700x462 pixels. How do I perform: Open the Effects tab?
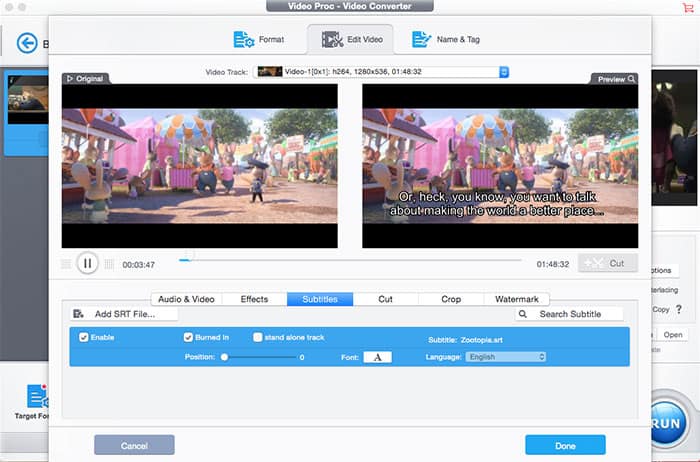pyautogui.click(x=254, y=299)
